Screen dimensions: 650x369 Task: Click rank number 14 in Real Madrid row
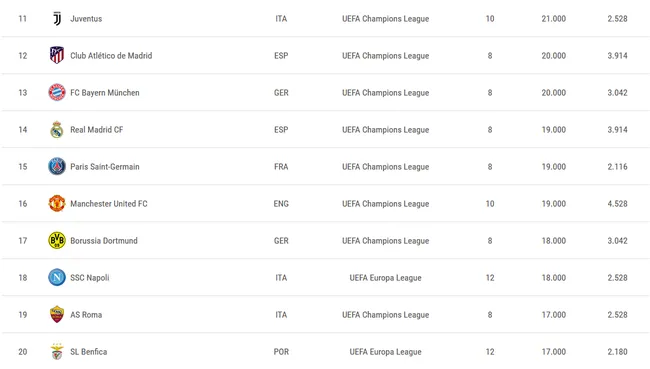coord(23,129)
